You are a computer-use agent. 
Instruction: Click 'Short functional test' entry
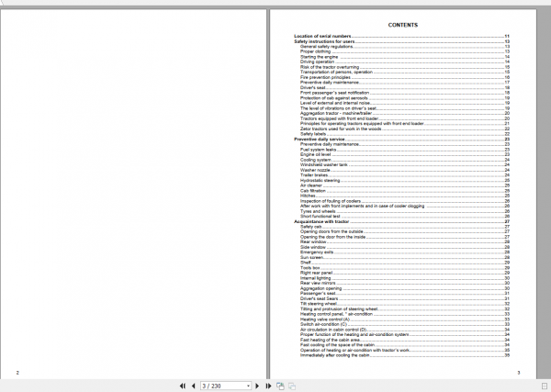tap(320, 217)
